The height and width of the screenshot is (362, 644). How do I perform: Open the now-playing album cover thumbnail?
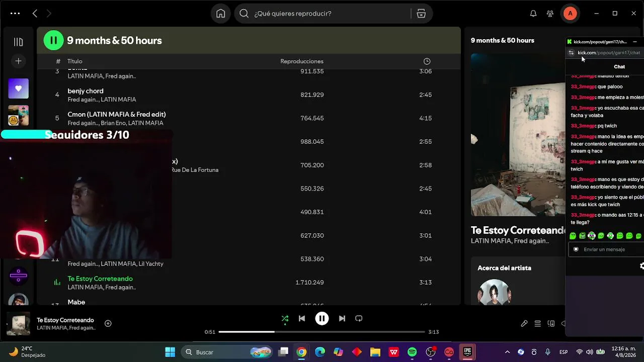click(x=18, y=323)
